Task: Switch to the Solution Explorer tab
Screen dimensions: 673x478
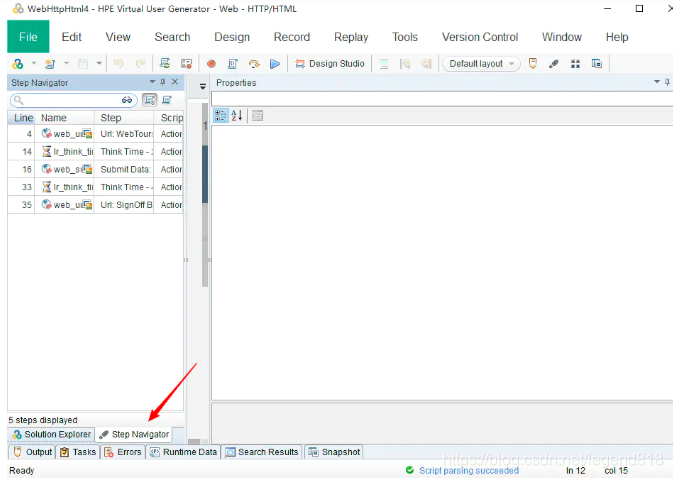Action: coord(52,434)
